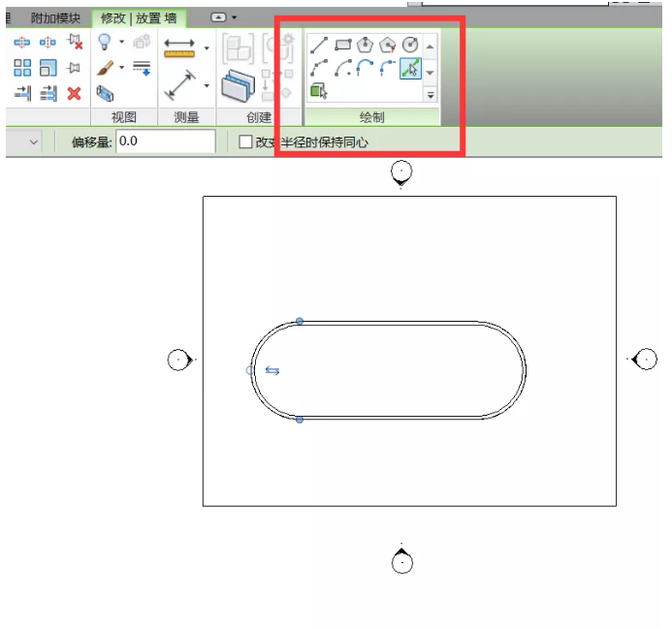Click the Scale tool icon
The image size is (672, 629).
48,68
